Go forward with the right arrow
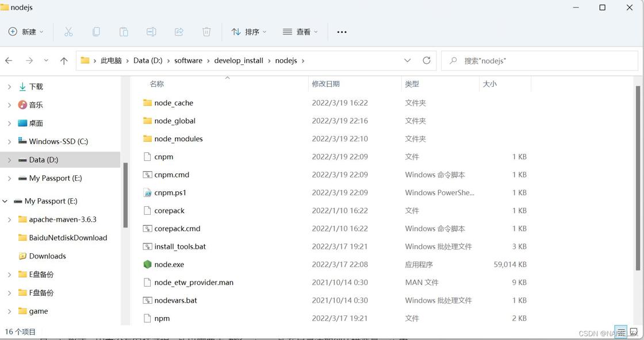 click(x=29, y=61)
